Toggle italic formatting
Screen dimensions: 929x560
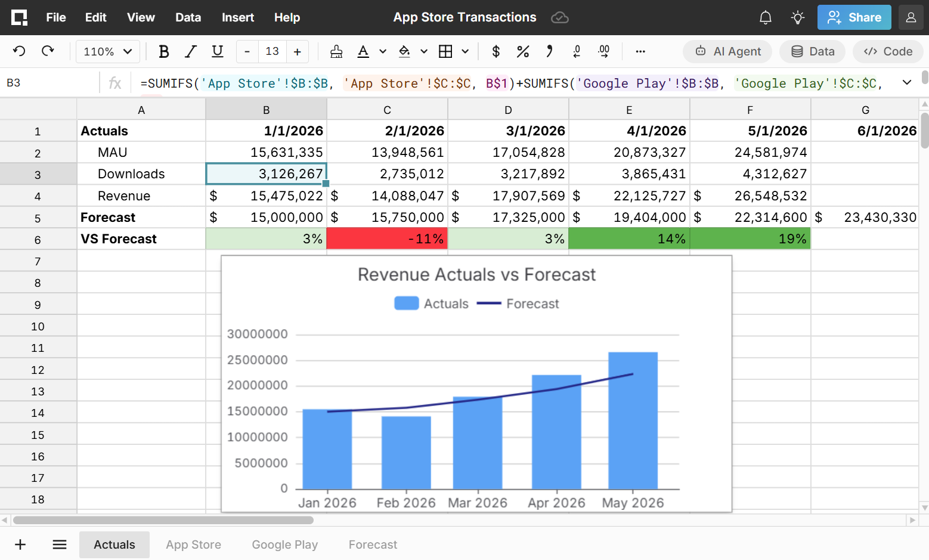191,51
